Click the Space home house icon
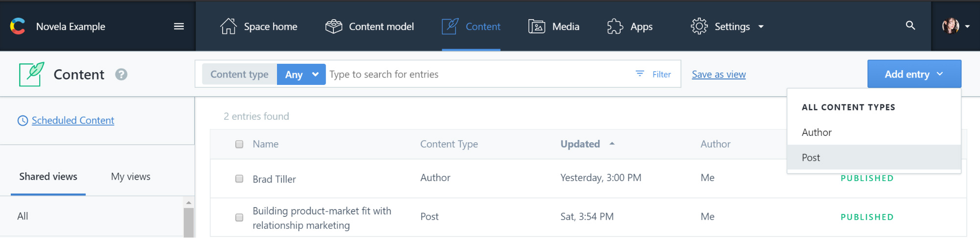The height and width of the screenshot is (238, 980). coord(228,26)
